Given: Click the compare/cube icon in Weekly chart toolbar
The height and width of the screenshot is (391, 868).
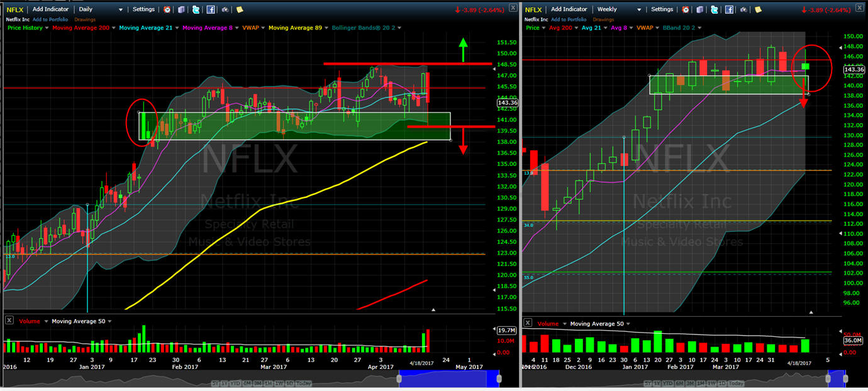Looking at the screenshot, I should click(701, 9).
